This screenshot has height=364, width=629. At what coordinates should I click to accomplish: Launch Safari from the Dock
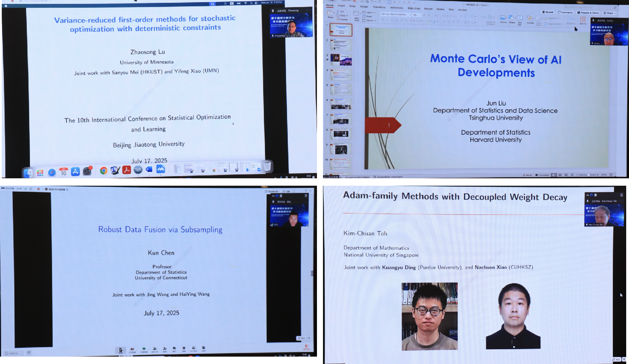click(52, 172)
